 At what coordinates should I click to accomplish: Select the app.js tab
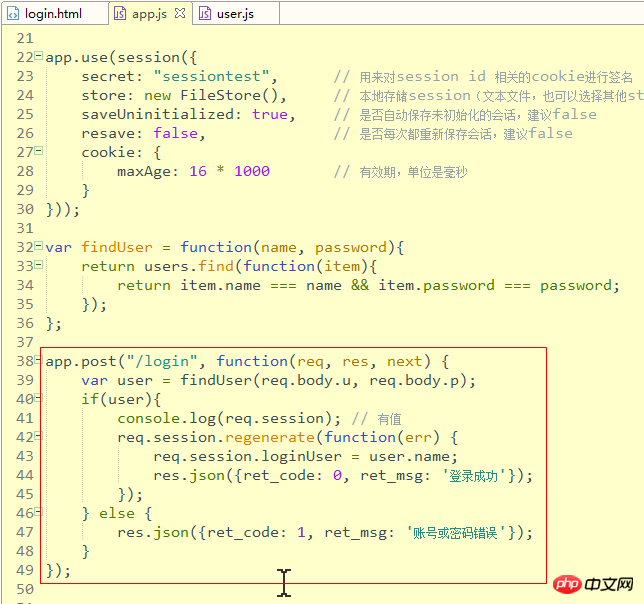(x=150, y=14)
